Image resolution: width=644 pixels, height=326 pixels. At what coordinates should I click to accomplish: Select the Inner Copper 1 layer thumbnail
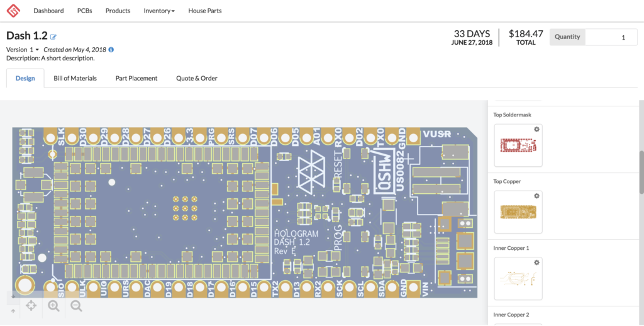518,278
